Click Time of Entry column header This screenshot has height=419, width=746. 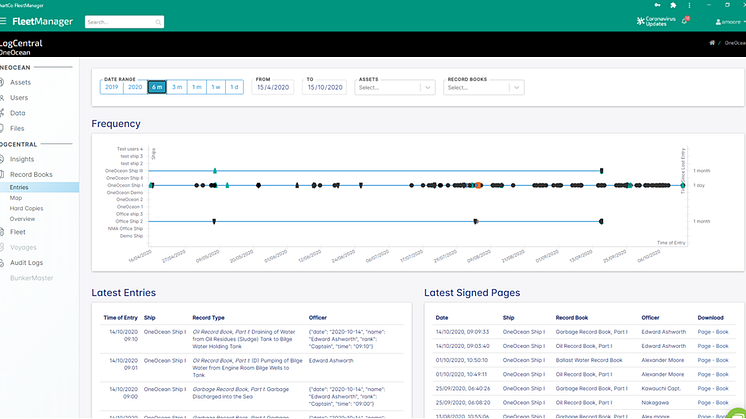[120, 318]
